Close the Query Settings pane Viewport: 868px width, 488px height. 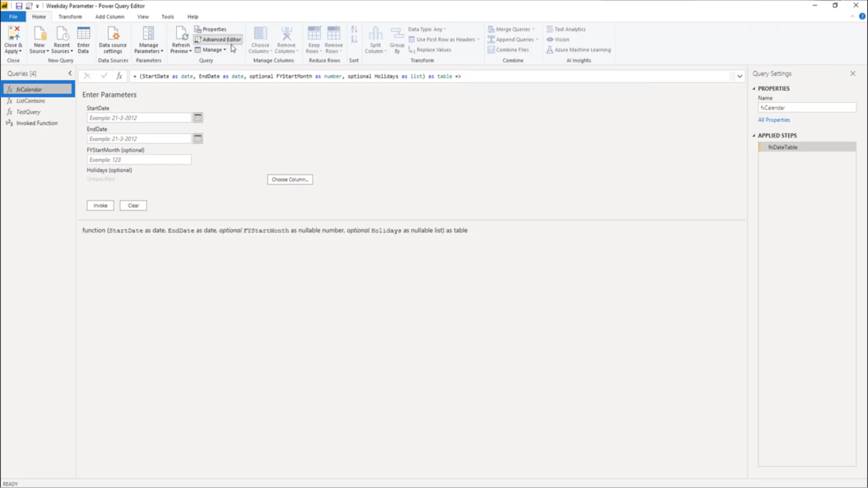point(853,73)
